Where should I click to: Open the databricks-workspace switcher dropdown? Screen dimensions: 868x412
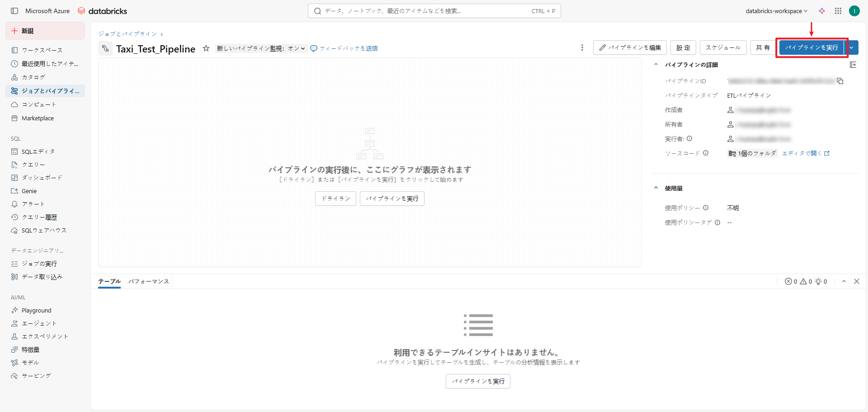(x=776, y=11)
